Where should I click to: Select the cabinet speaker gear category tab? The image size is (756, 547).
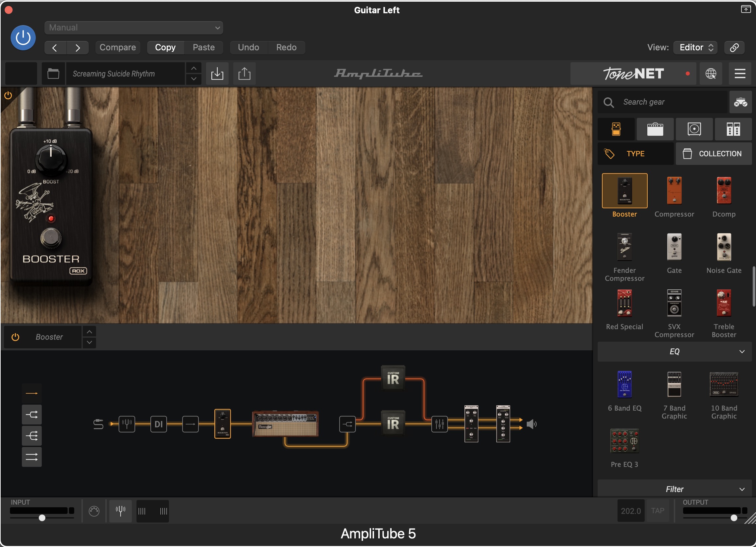tap(694, 129)
